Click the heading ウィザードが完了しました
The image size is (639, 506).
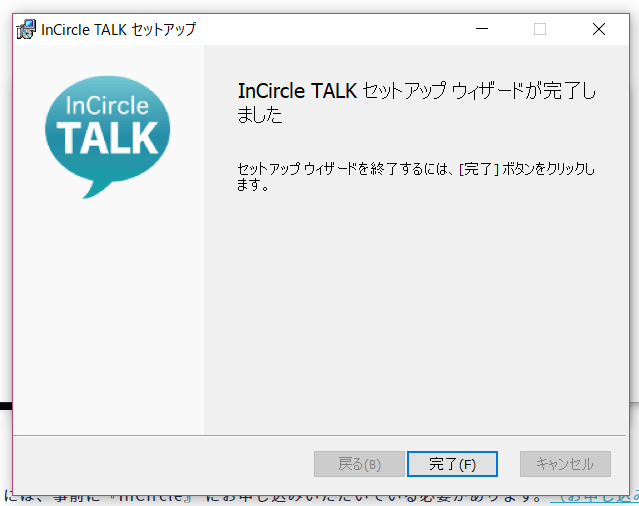tap(417, 102)
